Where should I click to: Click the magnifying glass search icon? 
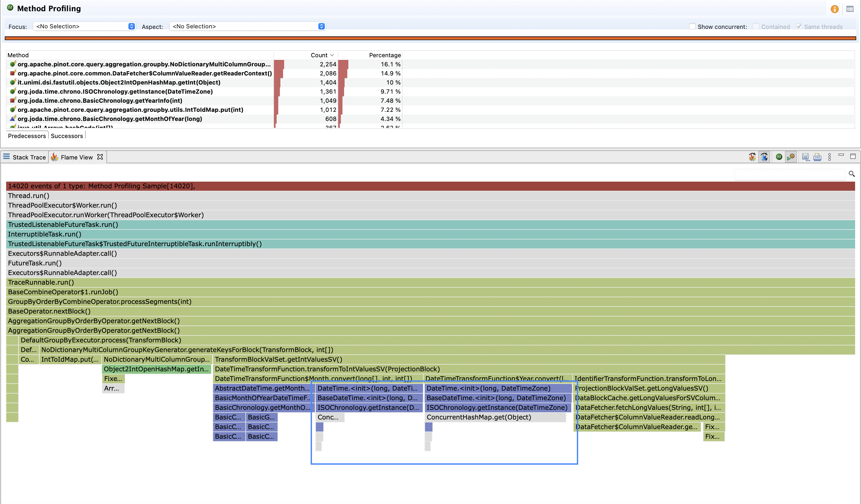(x=851, y=174)
